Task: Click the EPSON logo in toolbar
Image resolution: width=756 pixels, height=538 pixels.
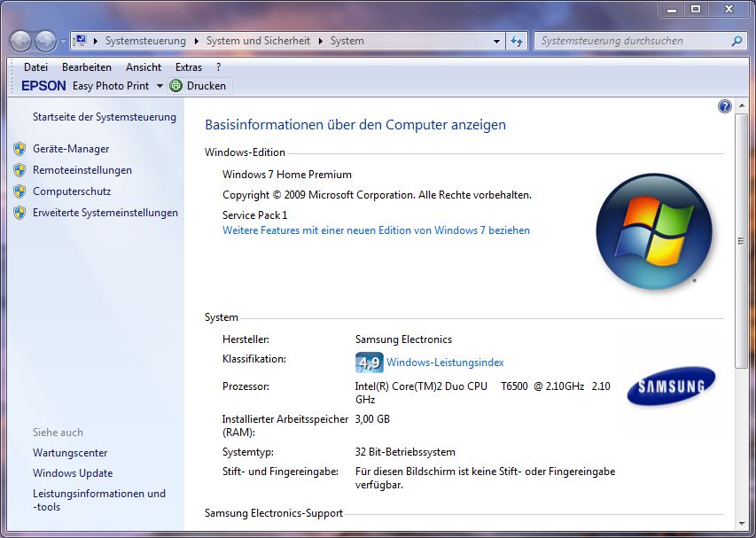Action: 44,86
